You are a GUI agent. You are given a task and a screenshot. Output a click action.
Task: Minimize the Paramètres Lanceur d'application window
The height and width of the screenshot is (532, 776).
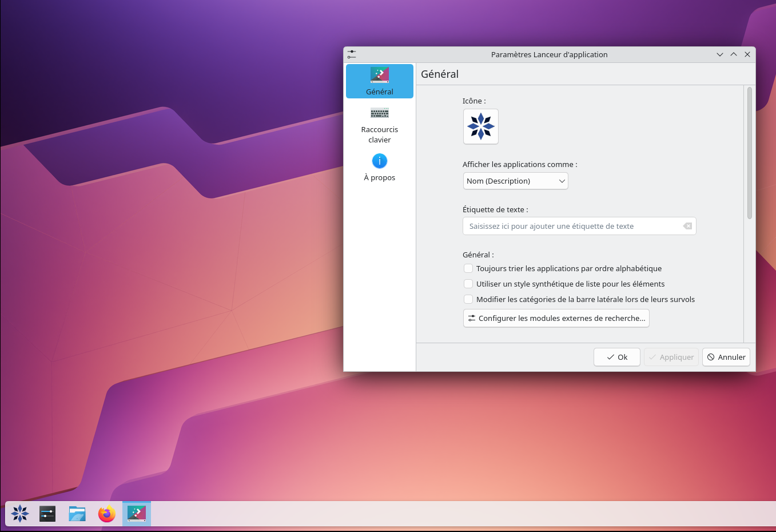point(720,54)
